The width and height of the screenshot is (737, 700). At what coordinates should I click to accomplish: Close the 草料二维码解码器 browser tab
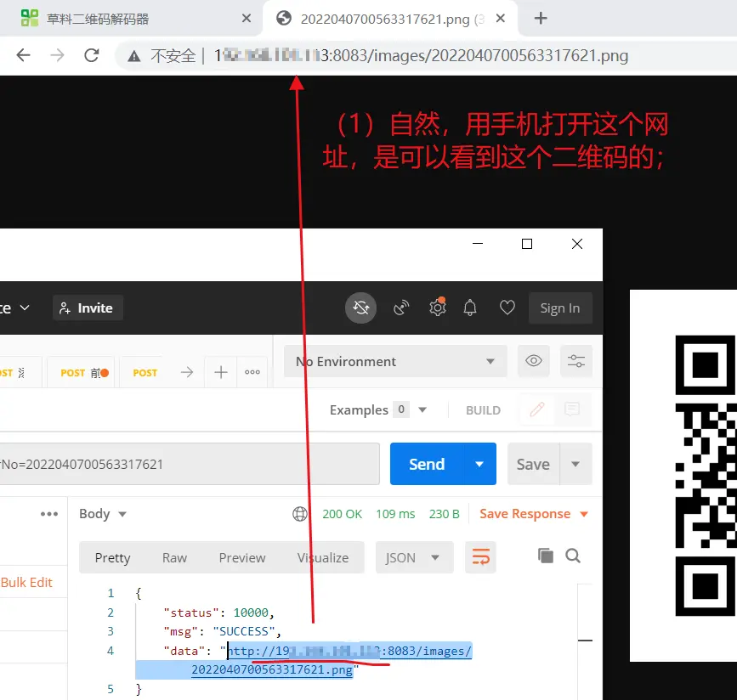pos(247,19)
